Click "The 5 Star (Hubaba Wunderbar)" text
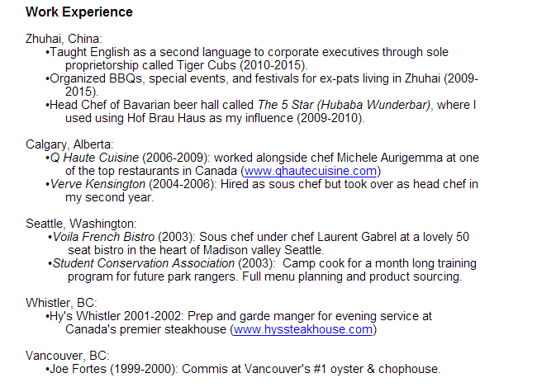The width and height of the screenshot is (537, 392). coord(344,105)
